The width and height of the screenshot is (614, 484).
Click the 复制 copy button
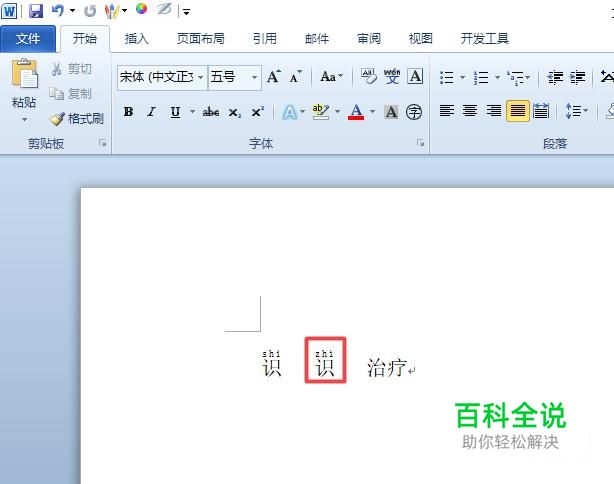70,94
